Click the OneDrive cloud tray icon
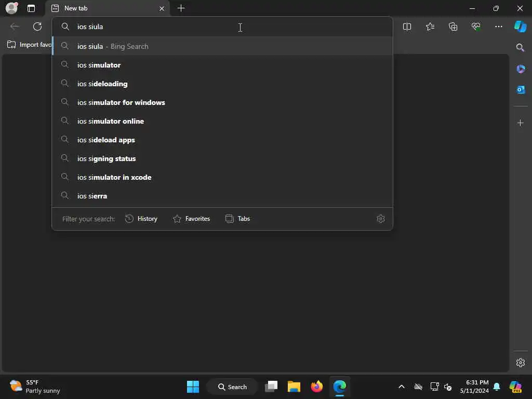Image resolution: width=532 pixels, height=399 pixels. (x=418, y=387)
